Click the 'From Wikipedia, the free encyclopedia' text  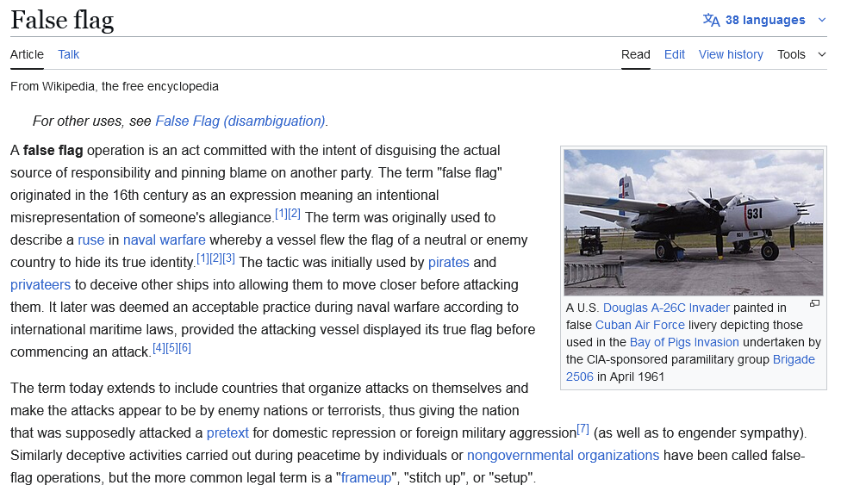[115, 86]
